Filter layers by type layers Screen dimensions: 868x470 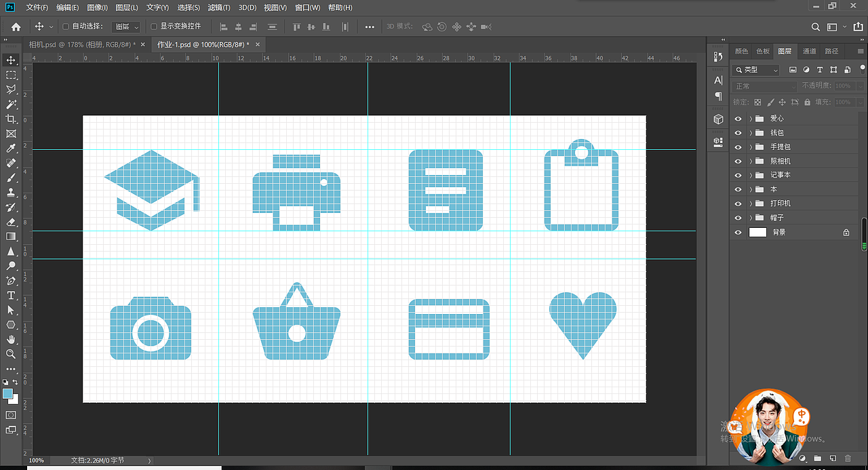coord(820,70)
